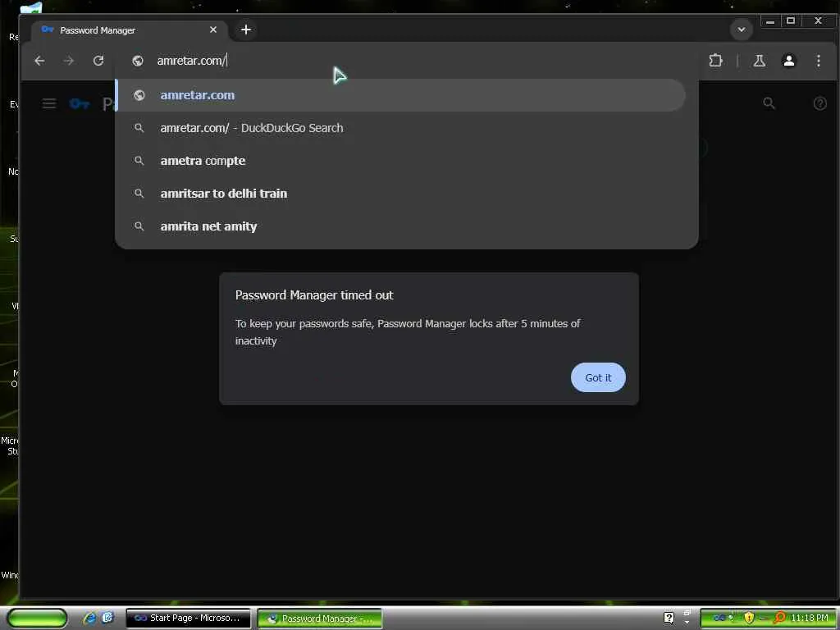Click the green Start button
This screenshot has width=840, height=630.
point(37,619)
